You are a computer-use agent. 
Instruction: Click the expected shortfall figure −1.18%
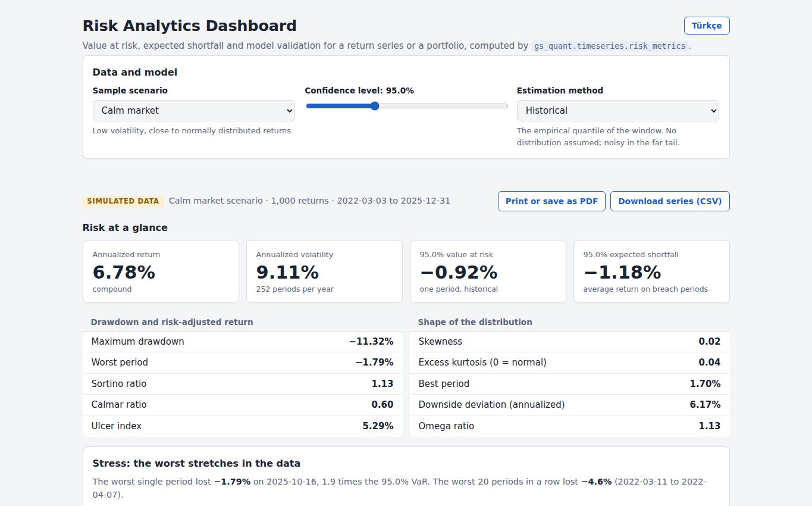(622, 272)
